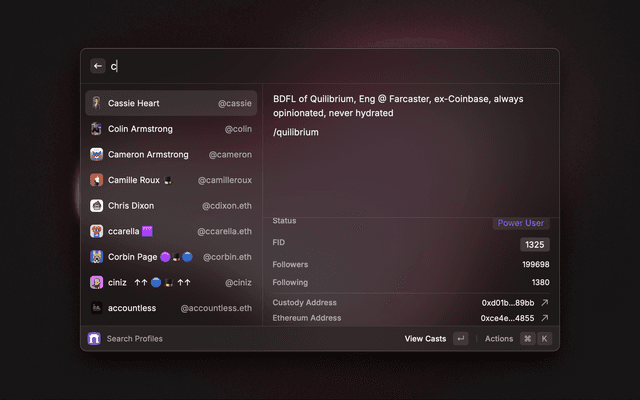Click Chris Dixon's avatar icon
Viewport: 640px width, 400px height.
[96, 205]
